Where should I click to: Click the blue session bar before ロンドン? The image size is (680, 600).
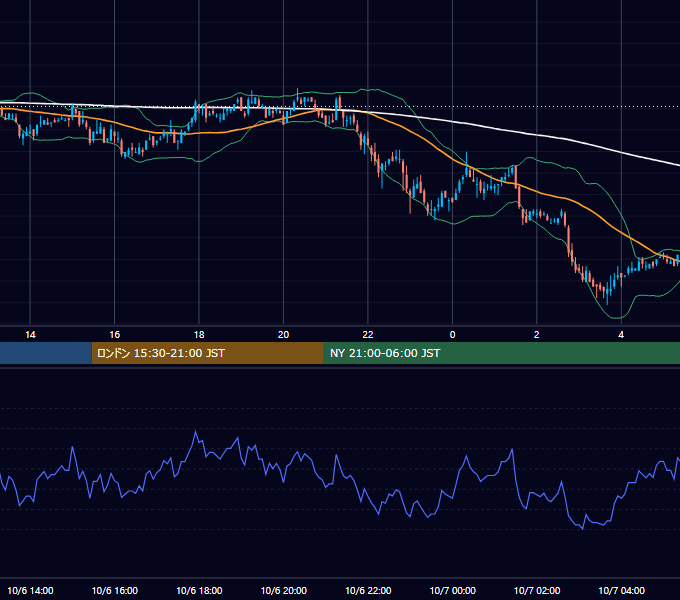pyautogui.click(x=46, y=353)
